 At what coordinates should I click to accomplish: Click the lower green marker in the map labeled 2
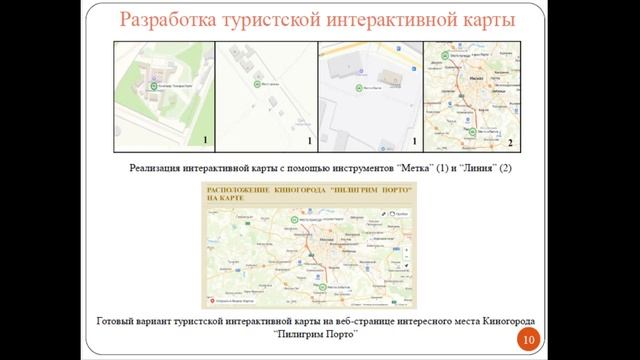[472, 132]
